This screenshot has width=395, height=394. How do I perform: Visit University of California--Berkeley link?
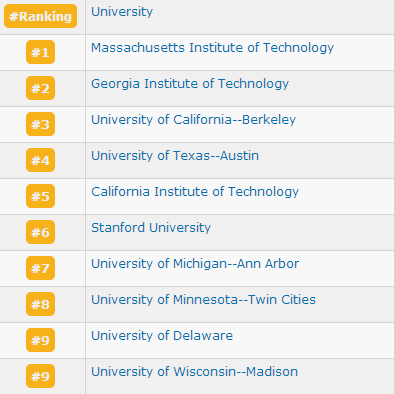(193, 120)
